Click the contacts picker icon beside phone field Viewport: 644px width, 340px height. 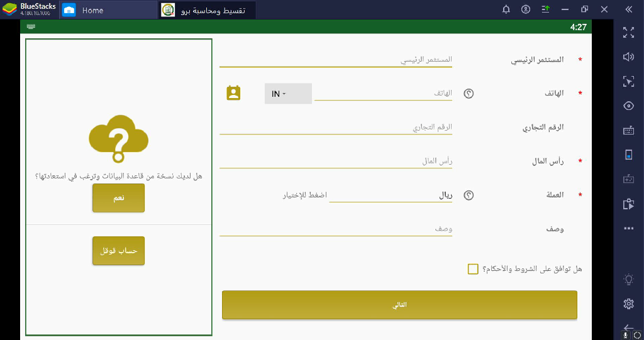tap(233, 93)
